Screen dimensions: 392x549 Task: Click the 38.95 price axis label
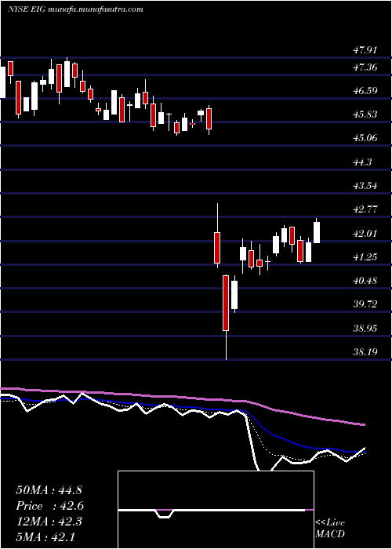tap(365, 328)
